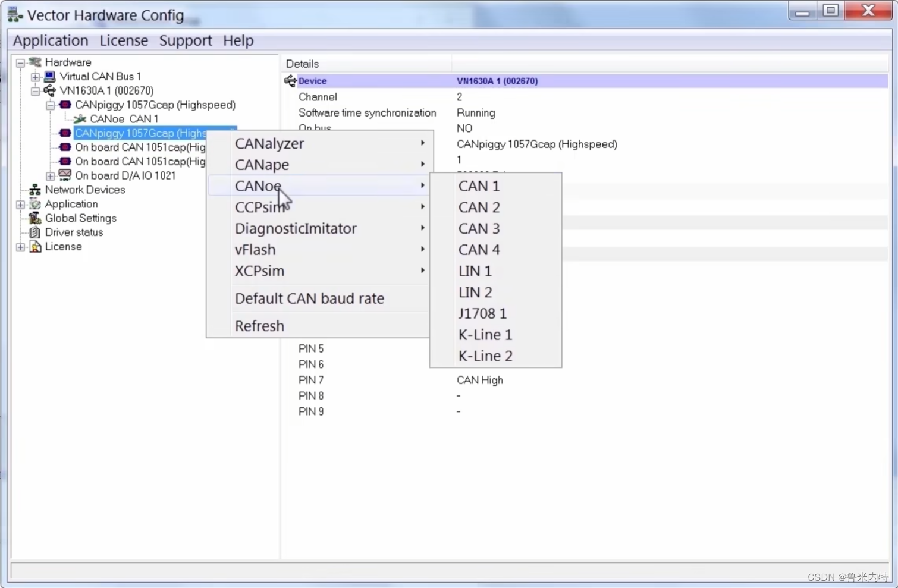Click the Device icon in Details header

point(290,81)
